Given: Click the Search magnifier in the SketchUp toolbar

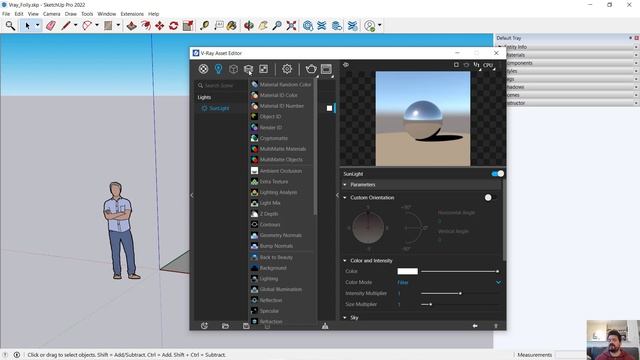Looking at the screenshot, I should click(10, 26).
